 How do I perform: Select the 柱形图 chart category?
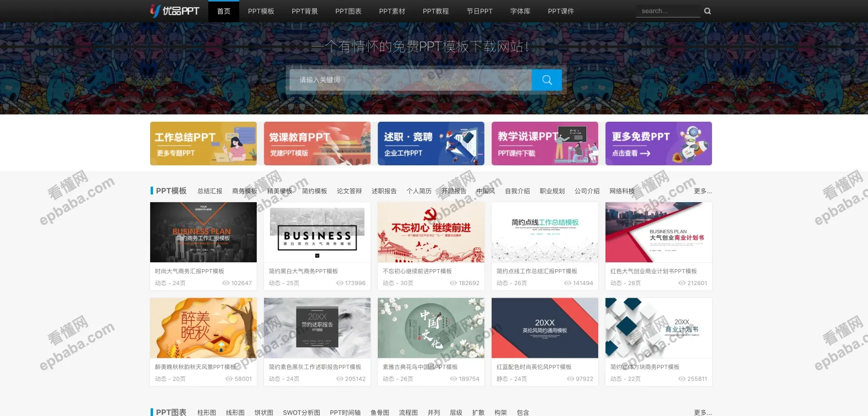pos(206,413)
